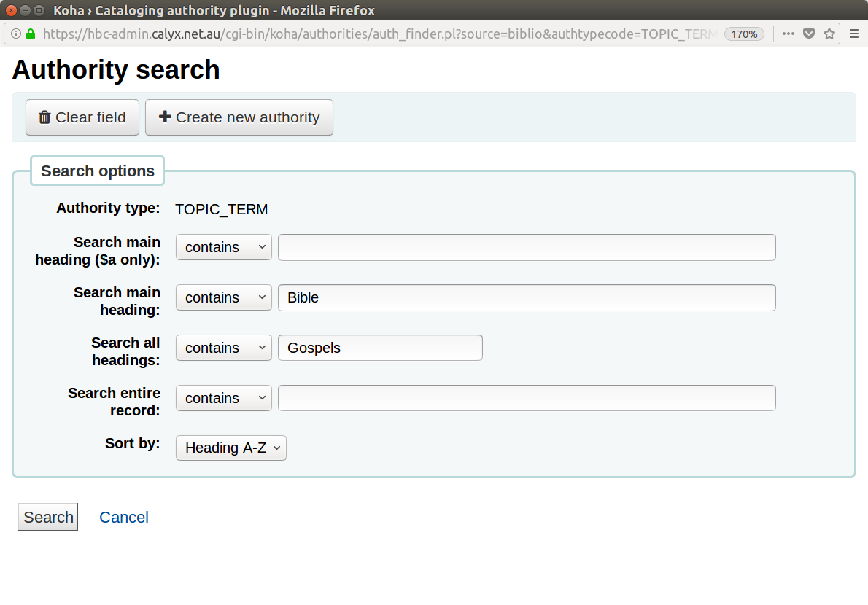
Task: Expand Search entire record operator dropdown
Action: 224,398
